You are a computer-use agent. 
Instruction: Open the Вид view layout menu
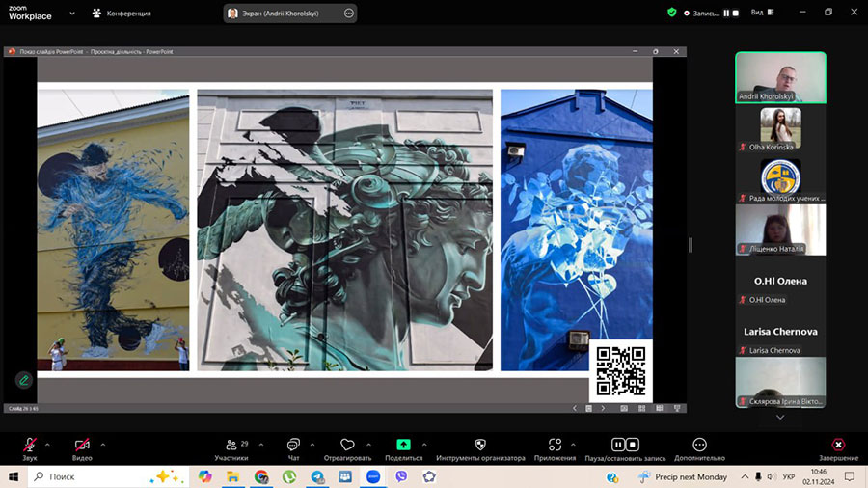(762, 13)
